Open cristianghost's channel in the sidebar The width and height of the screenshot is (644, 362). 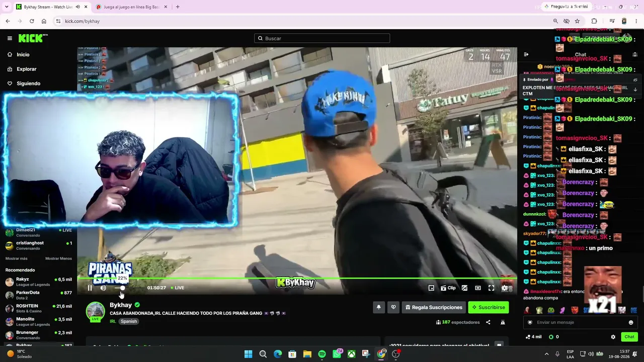click(39, 245)
